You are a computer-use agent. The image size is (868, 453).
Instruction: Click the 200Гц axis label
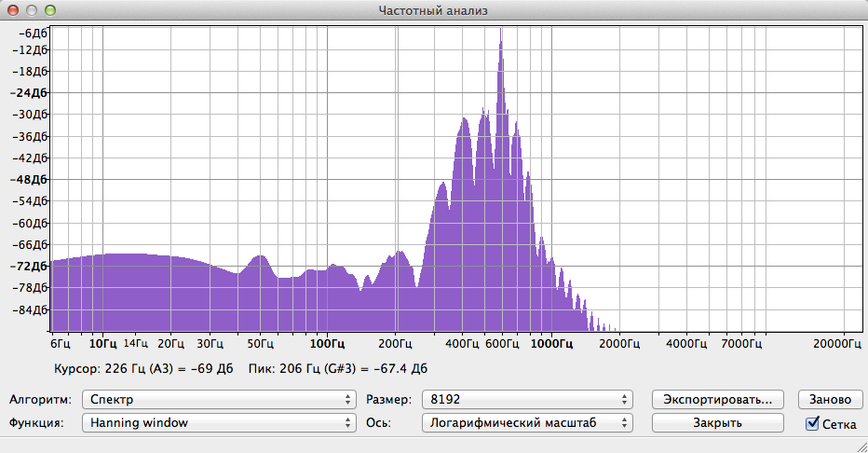coord(395,344)
